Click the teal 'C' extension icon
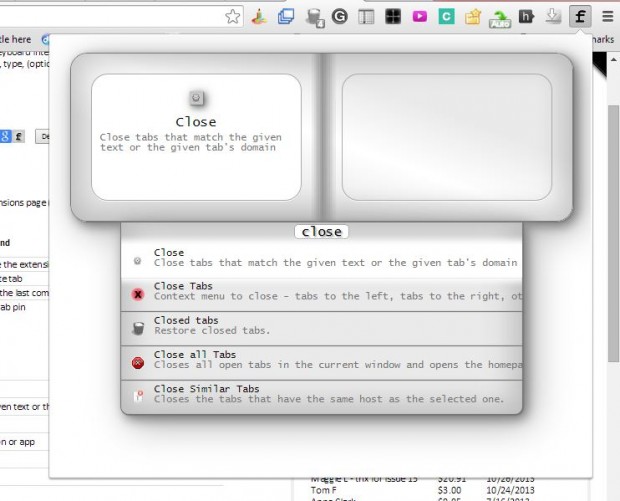This screenshot has height=501, width=620. point(446,16)
